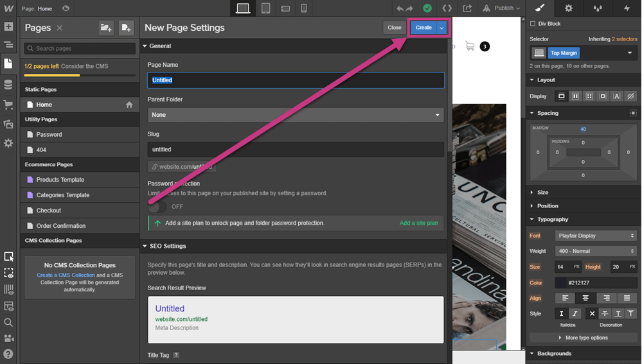Click the text color swatch #212127
Image resolution: width=642 pixels, height=364 pixels.
coord(560,282)
